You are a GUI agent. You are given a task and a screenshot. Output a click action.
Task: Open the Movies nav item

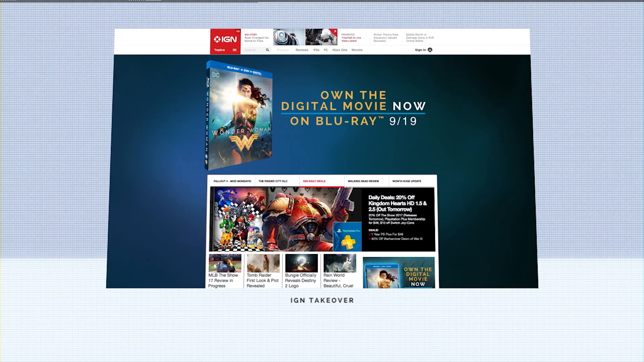pos(357,50)
